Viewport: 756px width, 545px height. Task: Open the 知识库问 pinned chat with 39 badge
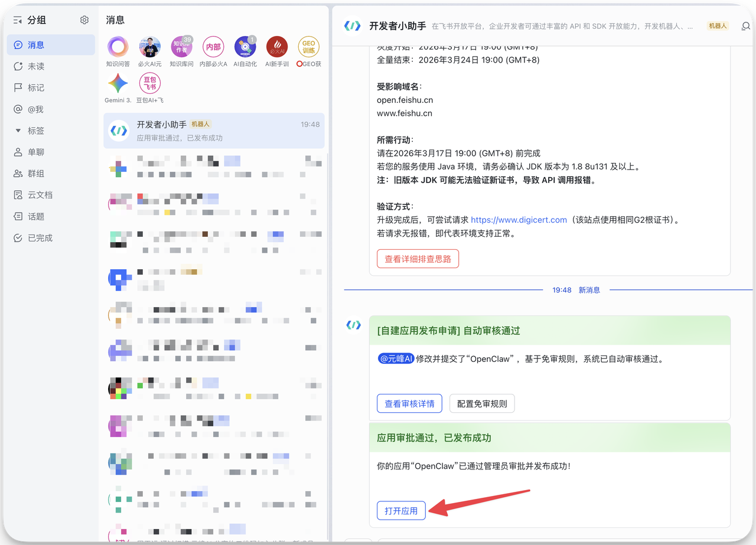pyautogui.click(x=182, y=47)
